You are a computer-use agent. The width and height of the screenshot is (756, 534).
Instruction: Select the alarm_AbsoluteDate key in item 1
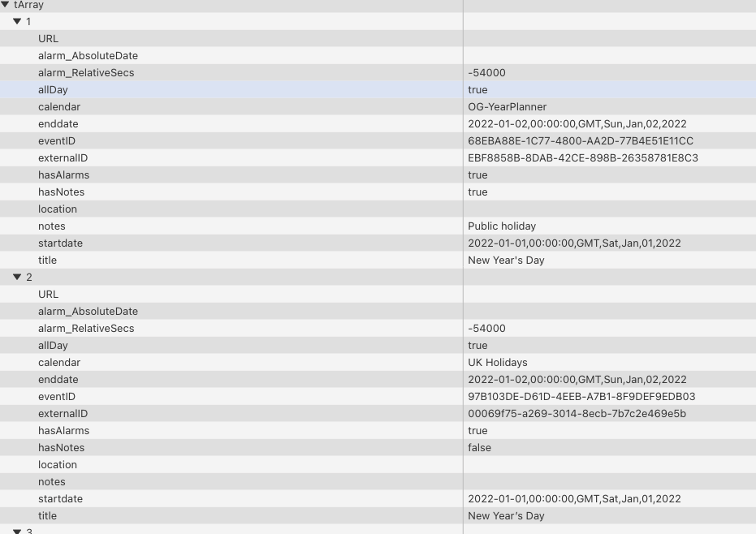pyautogui.click(x=88, y=56)
